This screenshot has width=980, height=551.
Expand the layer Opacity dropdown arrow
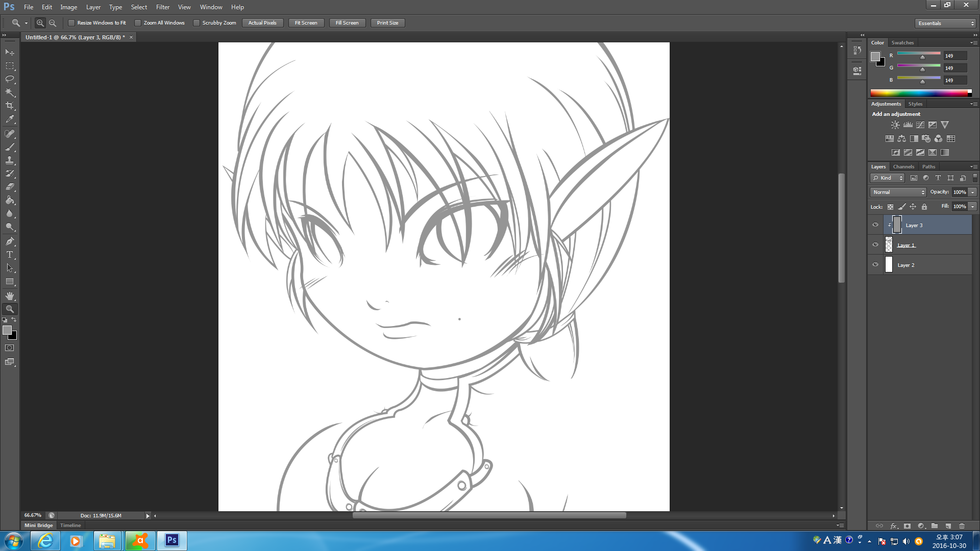[x=973, y=192]
